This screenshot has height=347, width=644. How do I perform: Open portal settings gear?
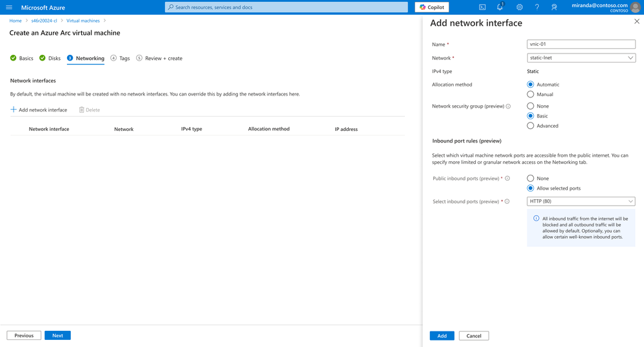[x=519, y=7]
